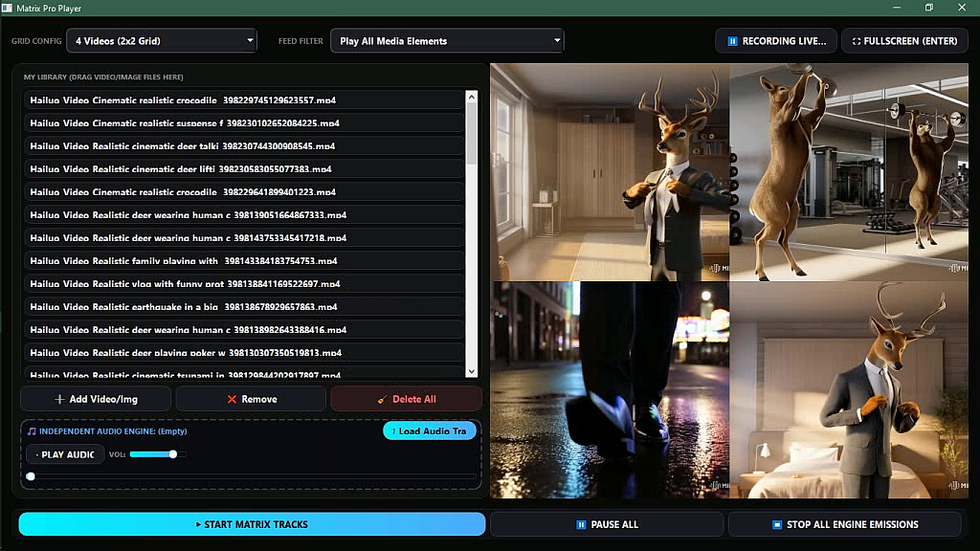The height and width of the screenshot is (551, 980).
Task: Click the pause icon on Pause All
Action: (x=581, y=525)
